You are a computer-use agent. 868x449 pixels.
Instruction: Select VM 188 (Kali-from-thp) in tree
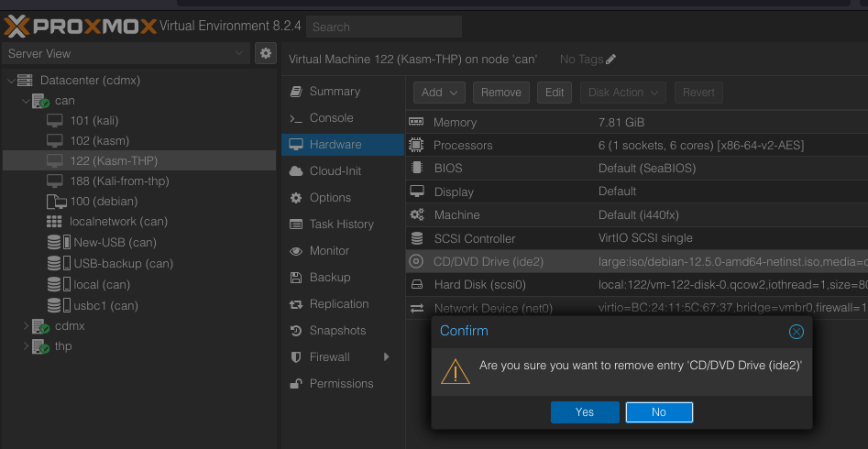[x=119, y=181]
